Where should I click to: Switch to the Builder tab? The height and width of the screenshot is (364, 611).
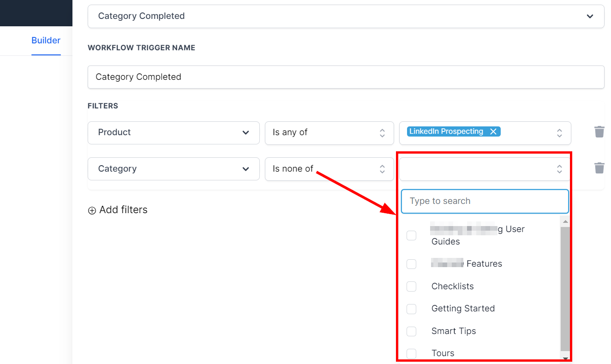pos(46,41)
